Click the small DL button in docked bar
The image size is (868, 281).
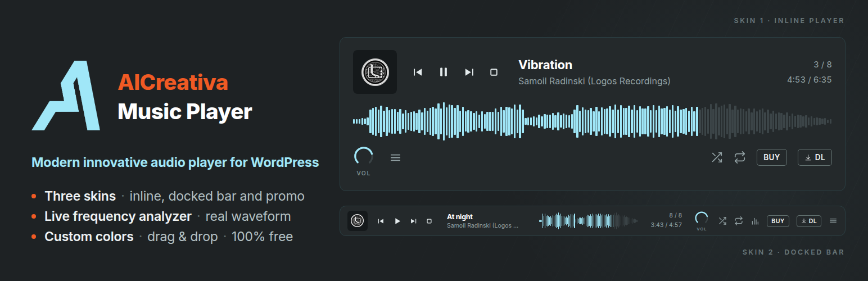[x=809, y=221]
